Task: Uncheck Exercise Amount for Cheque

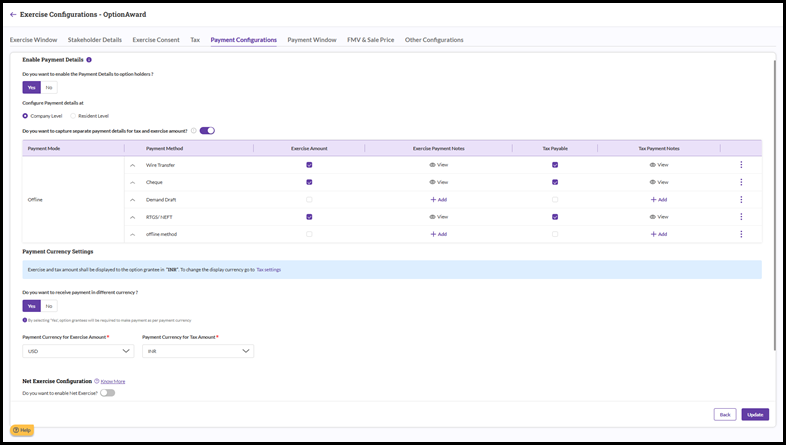Action: tap(309, 182)
